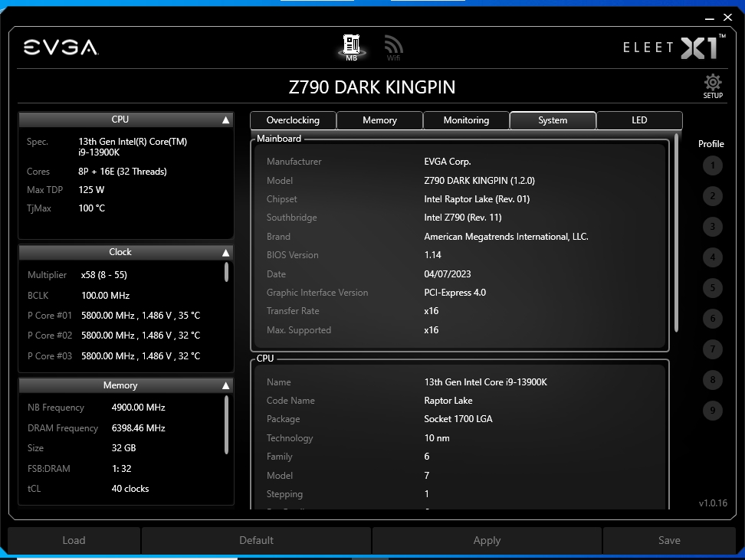The image size is (745, 560).
Task: Click the 10 nm technology value
Action: coord(437,438)
